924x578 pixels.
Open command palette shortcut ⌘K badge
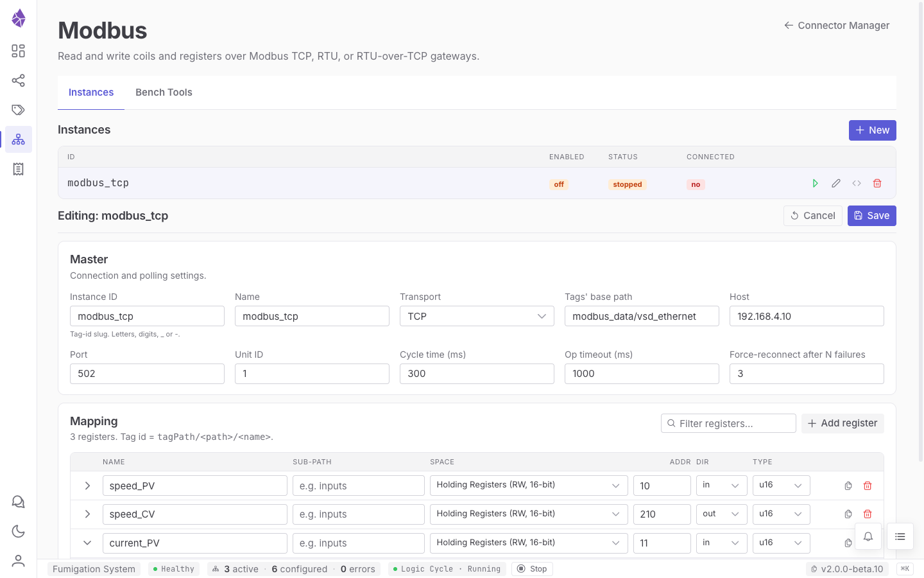(x=905, y=568)
